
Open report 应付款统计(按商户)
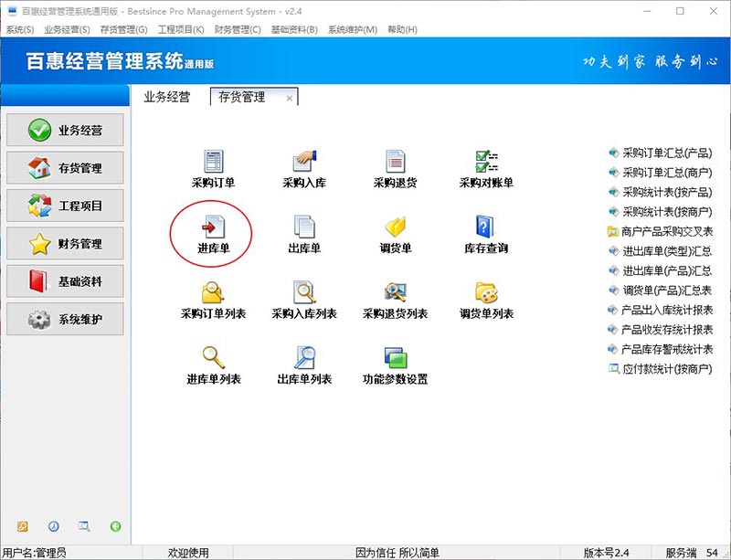(x=661, y=369)
